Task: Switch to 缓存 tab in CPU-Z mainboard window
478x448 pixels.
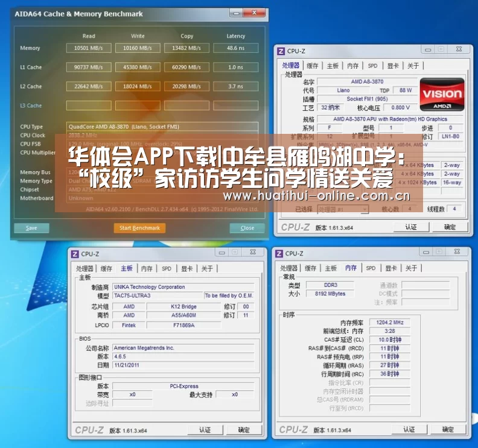Action: point(106,268)
